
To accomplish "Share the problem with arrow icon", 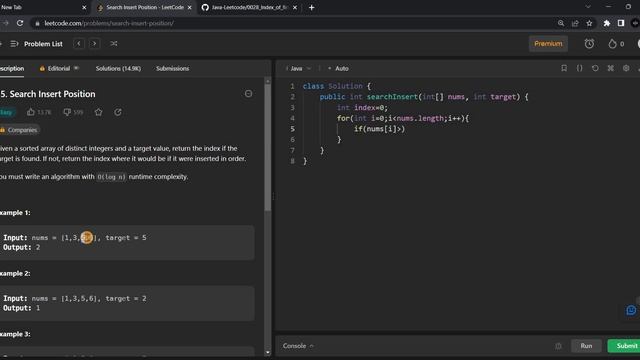I will [118, 112].
